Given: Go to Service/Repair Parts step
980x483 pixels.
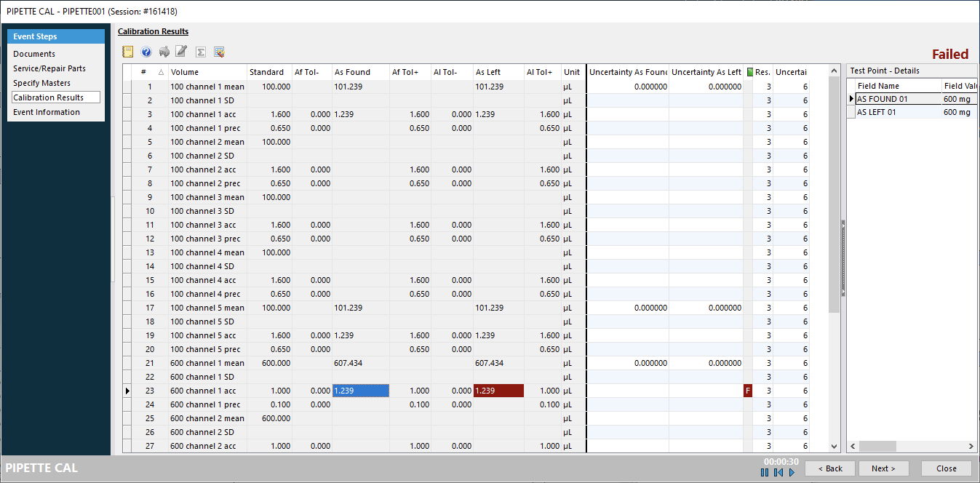Looking at the screenshot, I should point(49,68).
